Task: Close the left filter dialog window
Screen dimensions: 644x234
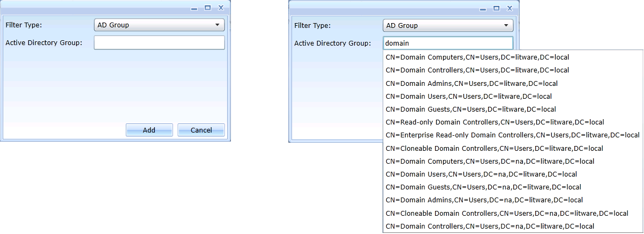Action: coord(221,8)
